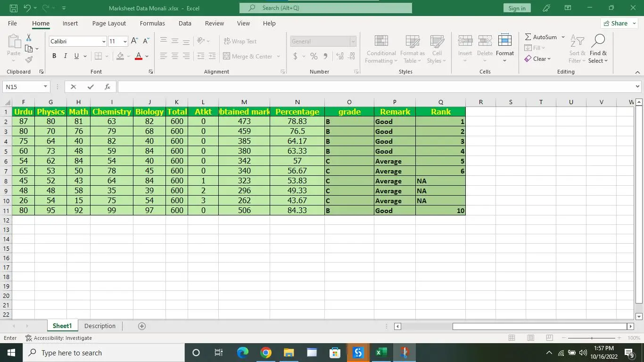Screen dimensions: 644x362
Task: Click the Increase Indent icon
Action: (213, 56)
